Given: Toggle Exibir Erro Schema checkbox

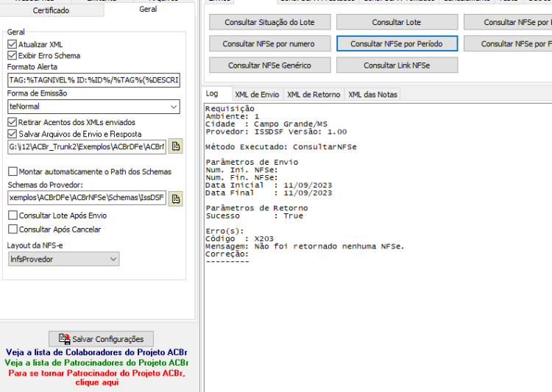Looking at the screenshot, I should tap(12, 55).
